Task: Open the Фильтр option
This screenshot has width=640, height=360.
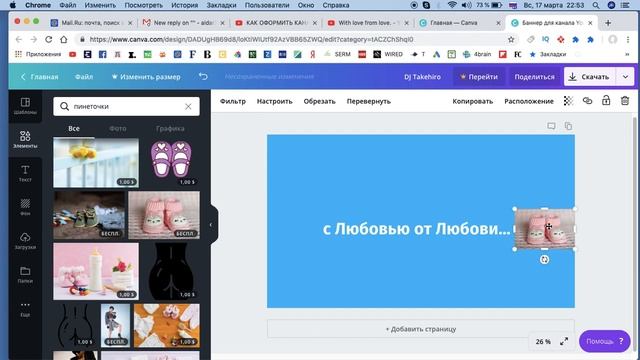Action: coord(233,101)
